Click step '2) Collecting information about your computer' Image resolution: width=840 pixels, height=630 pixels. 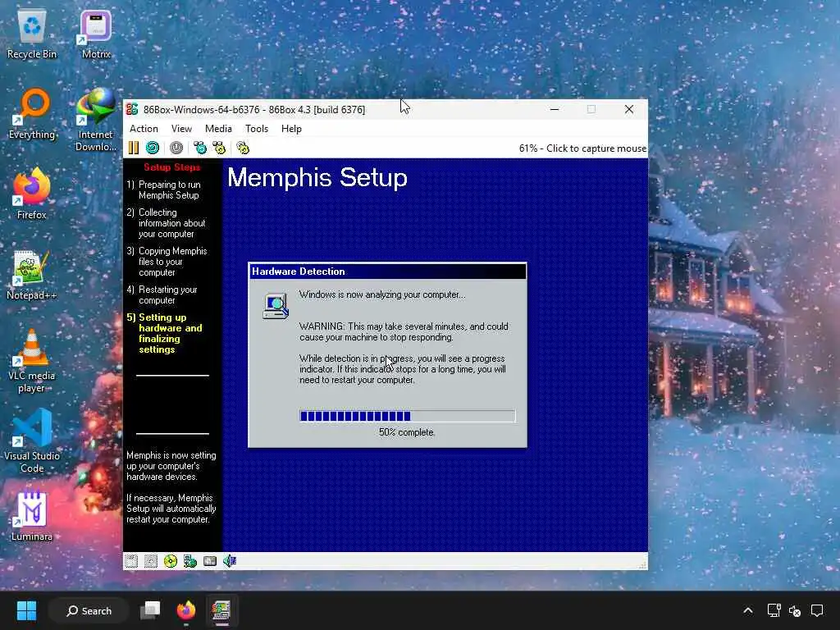coord(166,223)
